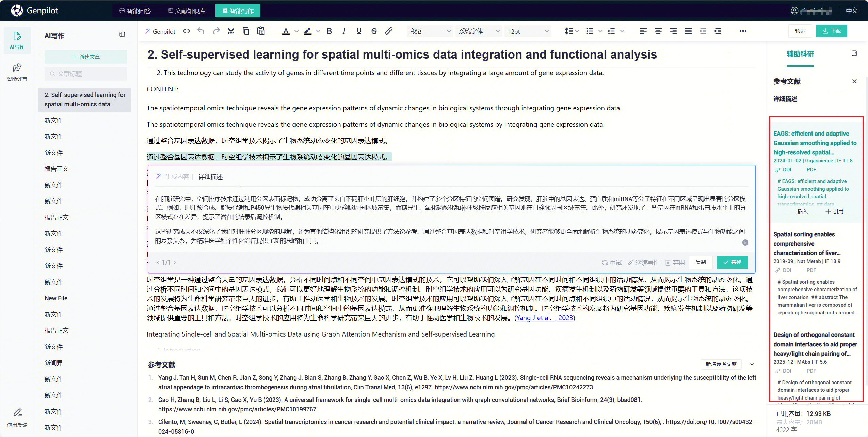Redo the last edit
868x437 pixels.
coord(216,31)
